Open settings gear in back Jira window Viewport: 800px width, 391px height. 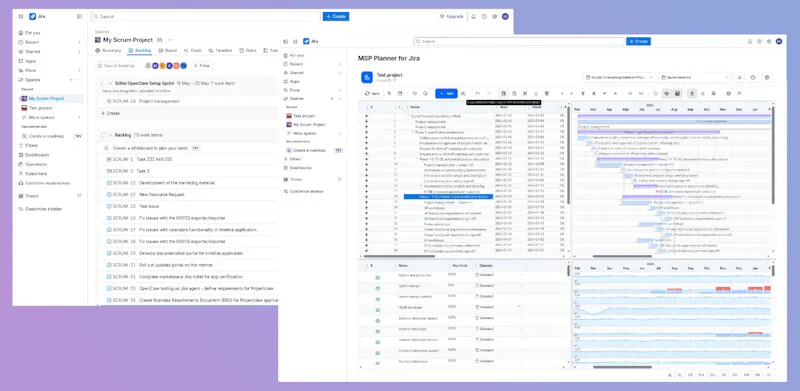click(x=494, y=16)
